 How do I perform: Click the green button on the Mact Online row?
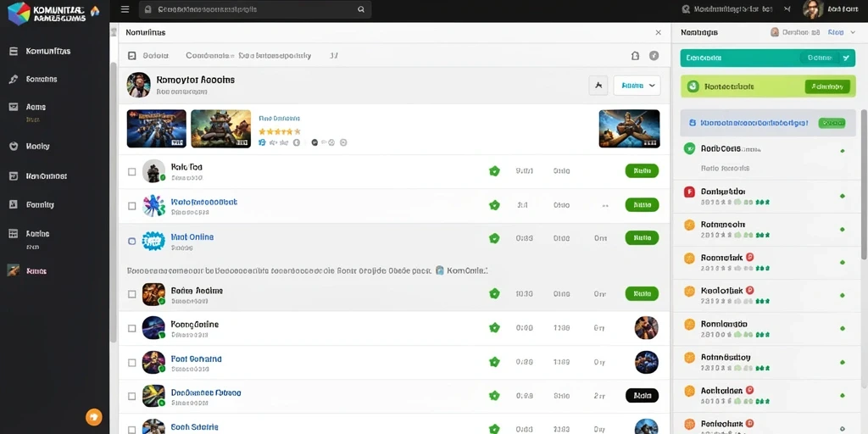point(642,238)
